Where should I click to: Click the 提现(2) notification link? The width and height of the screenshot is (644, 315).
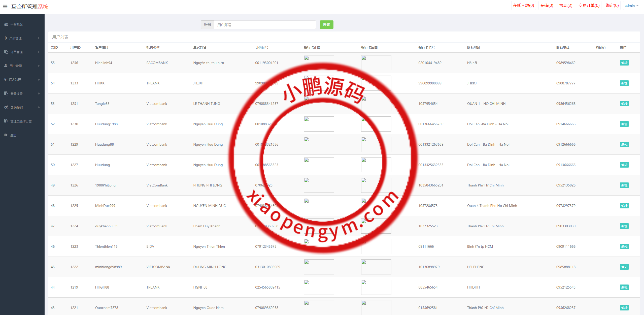565,6
